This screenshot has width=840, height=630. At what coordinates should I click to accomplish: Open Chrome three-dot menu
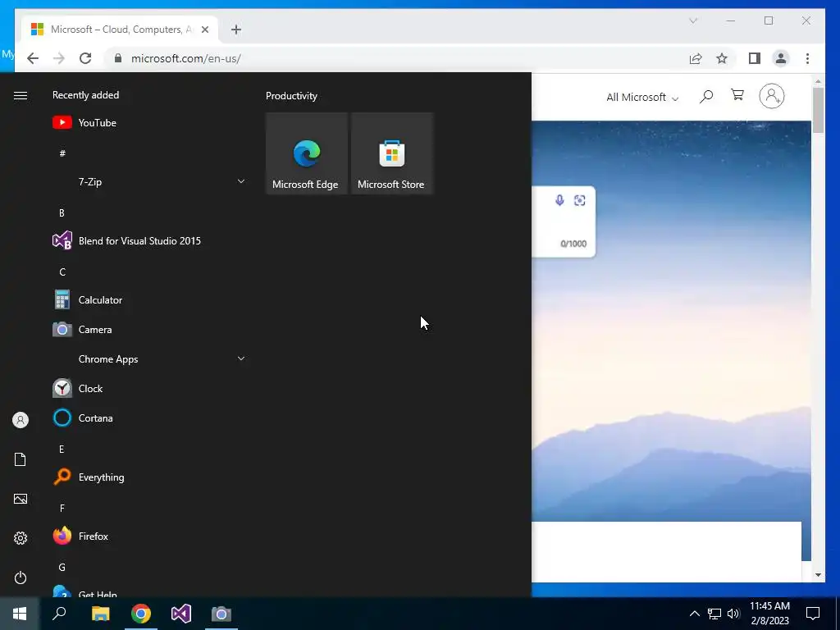tap(807, 58)
